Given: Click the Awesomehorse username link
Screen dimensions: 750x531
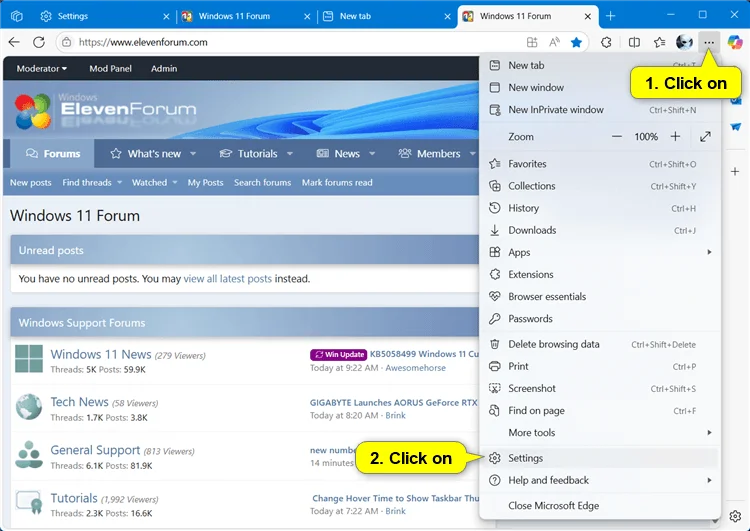Looking at the screenshot, I should pyautogui.click(x=416, y=368).
